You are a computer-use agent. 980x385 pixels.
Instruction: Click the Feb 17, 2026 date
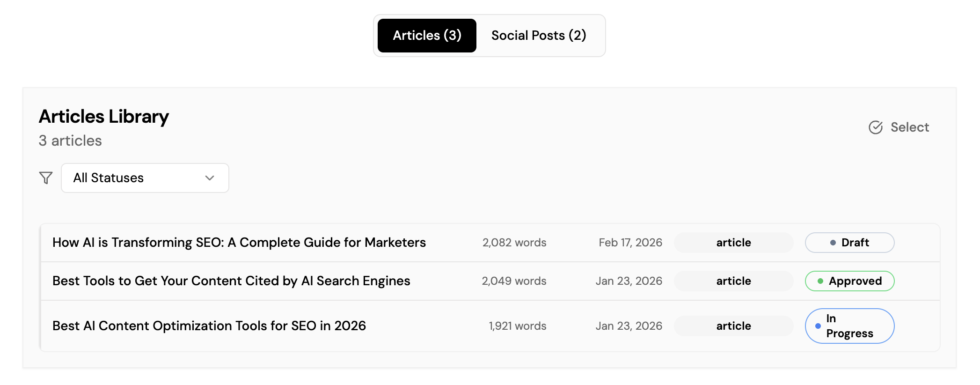(630, 243)
